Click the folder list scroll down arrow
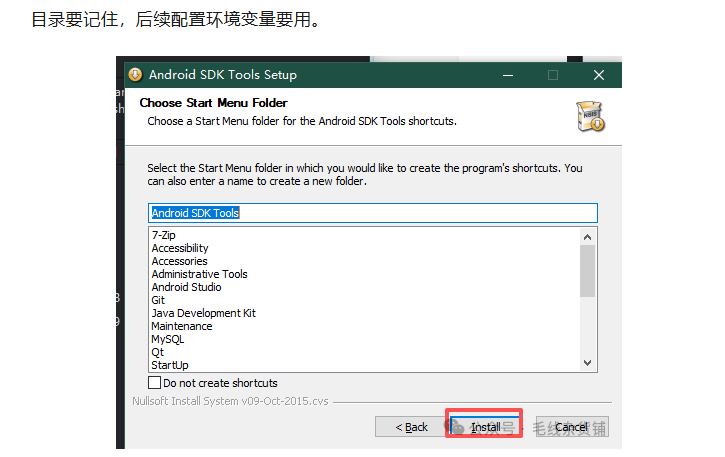The width and height of the screenshot is (725, 457). (587, 363)
